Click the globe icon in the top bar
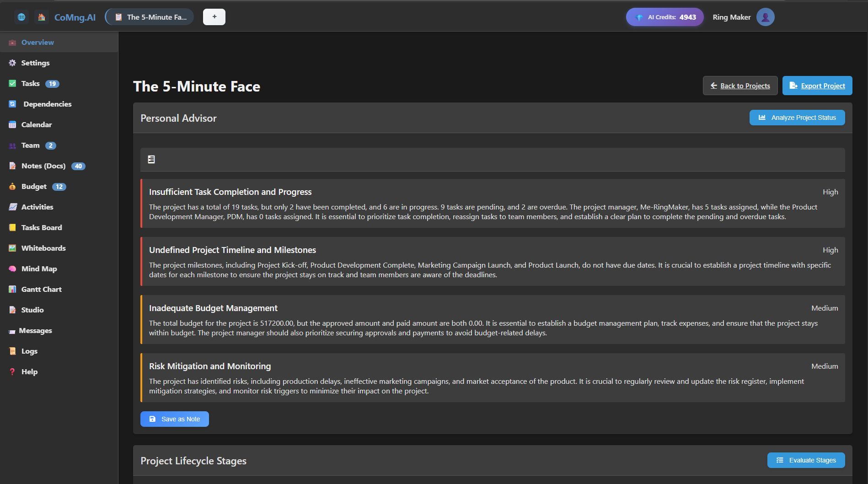The width and height of the screenshot is (868, 484). click(x=21, y=17)
